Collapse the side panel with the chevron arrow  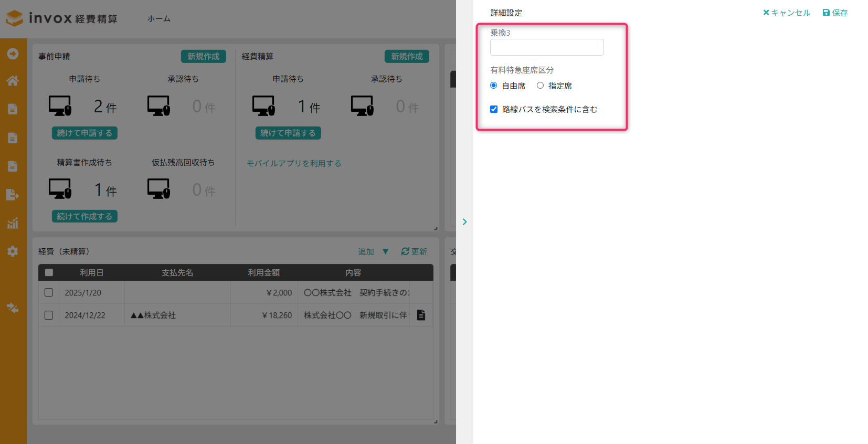click(x=464, y=222)
